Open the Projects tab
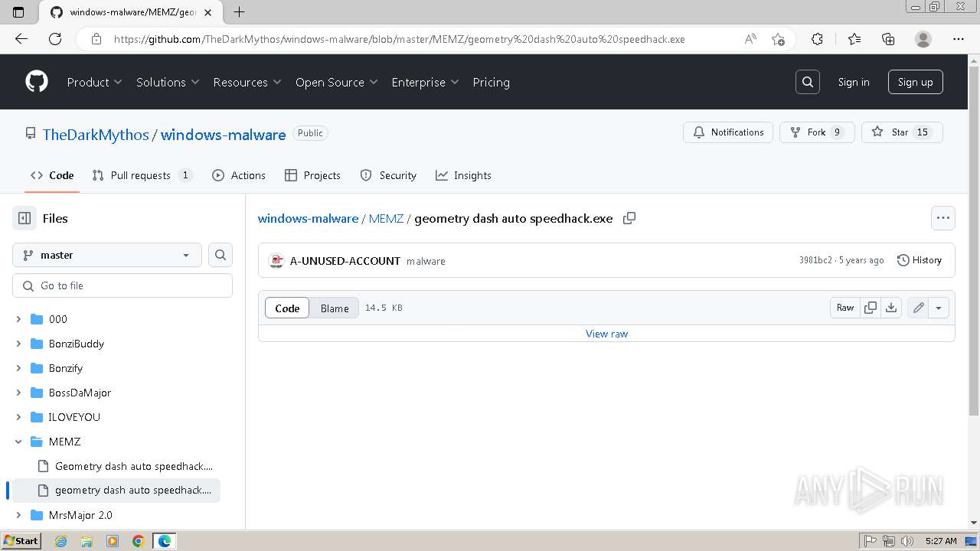 (312, 175)
